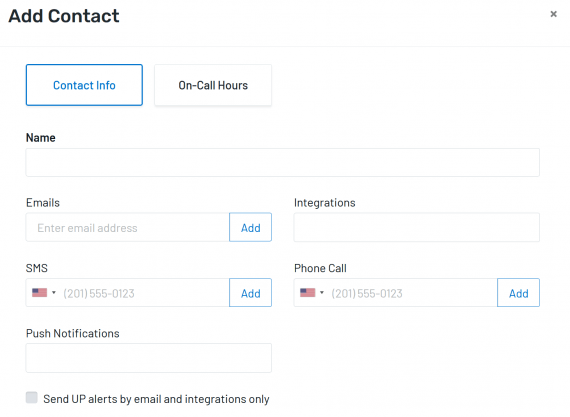Click the Phone Call number input
Viewport: 570px width, 417px height.
point(412,293)
